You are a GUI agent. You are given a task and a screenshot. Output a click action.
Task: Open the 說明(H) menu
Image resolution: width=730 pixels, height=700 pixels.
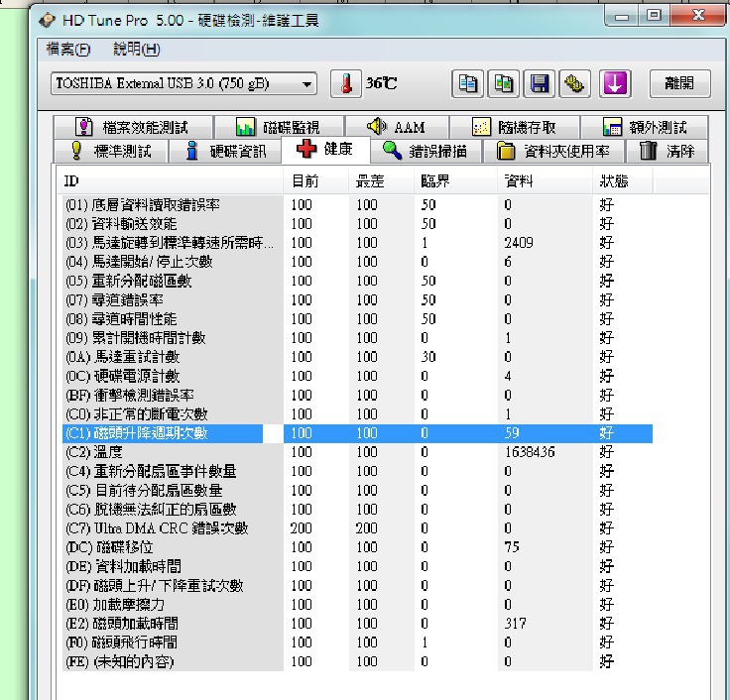coord(137,49)
